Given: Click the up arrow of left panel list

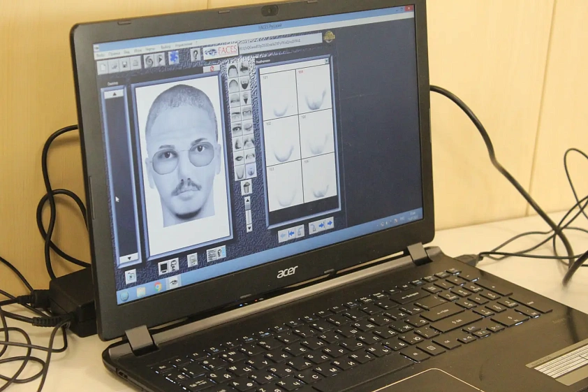Looking at the screenshot, I should point(115,94).
